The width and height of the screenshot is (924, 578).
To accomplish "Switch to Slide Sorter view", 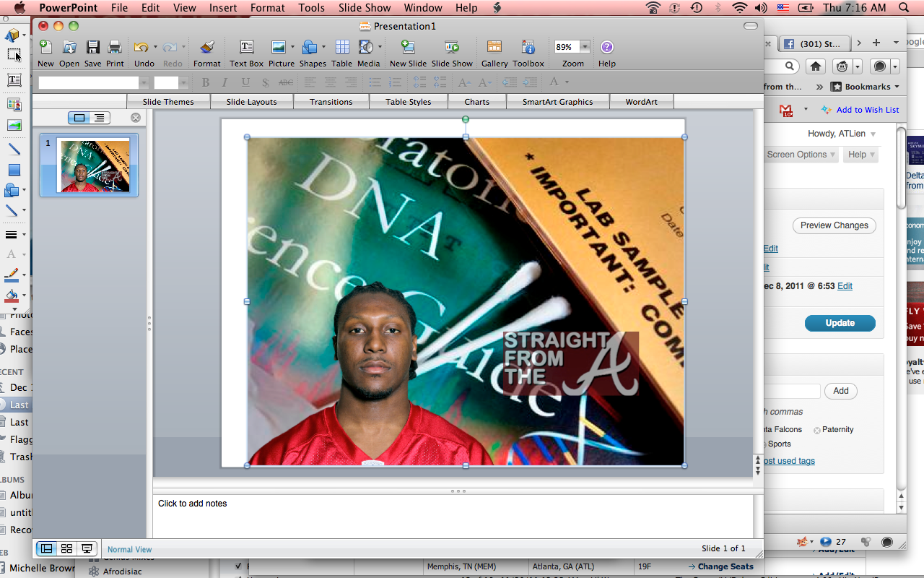I will 66,548.
